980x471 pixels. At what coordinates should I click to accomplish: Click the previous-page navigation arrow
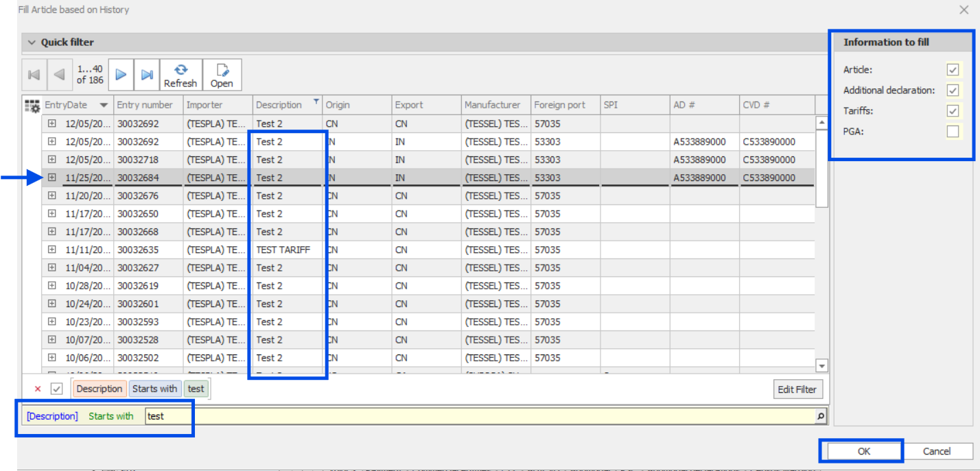click(58, 74)
